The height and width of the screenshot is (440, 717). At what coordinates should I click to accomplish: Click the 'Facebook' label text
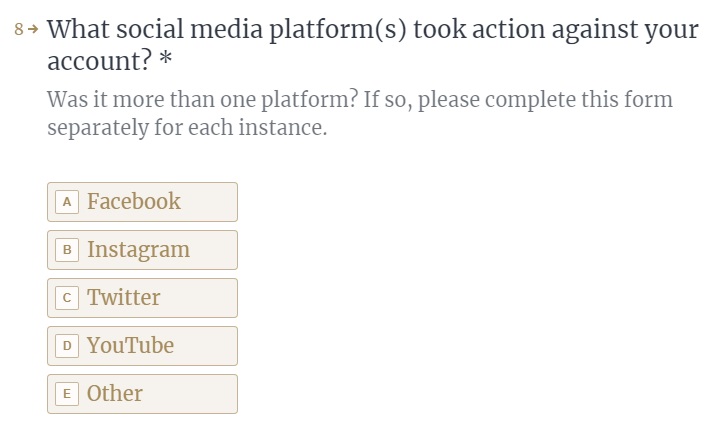[x=134, y=201]
